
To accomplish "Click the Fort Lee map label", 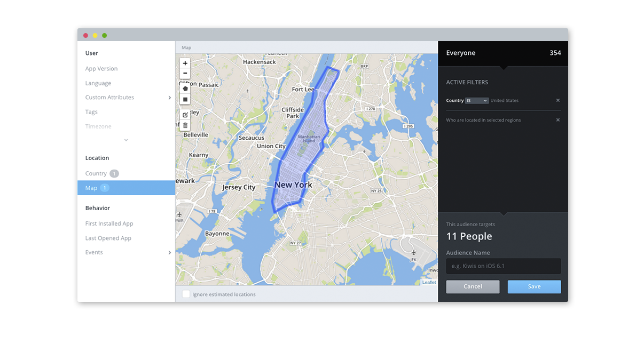I will (303, 89).
